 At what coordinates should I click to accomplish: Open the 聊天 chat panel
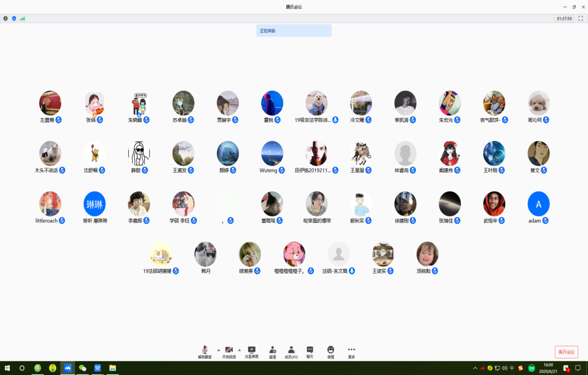(310, 351)
